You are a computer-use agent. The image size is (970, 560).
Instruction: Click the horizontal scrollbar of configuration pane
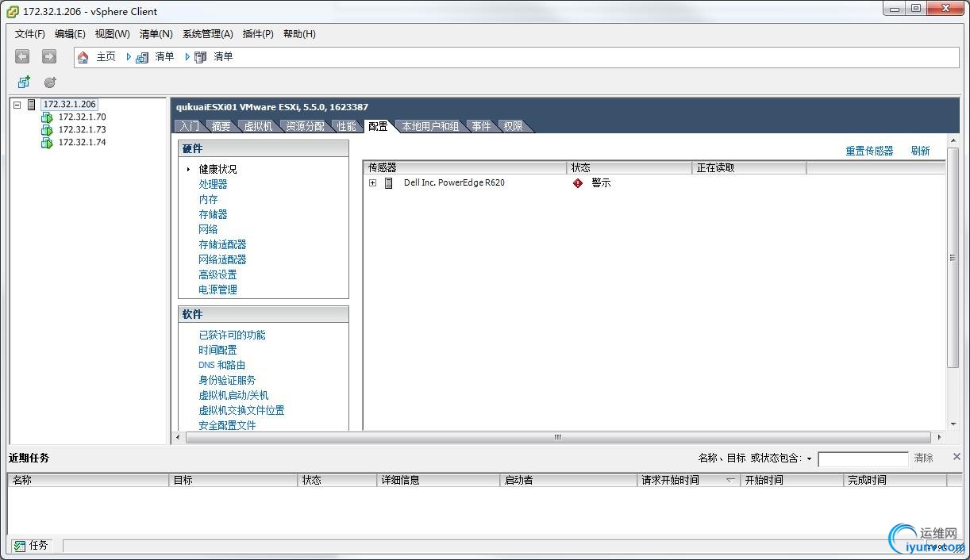click(x=557, y=437)
